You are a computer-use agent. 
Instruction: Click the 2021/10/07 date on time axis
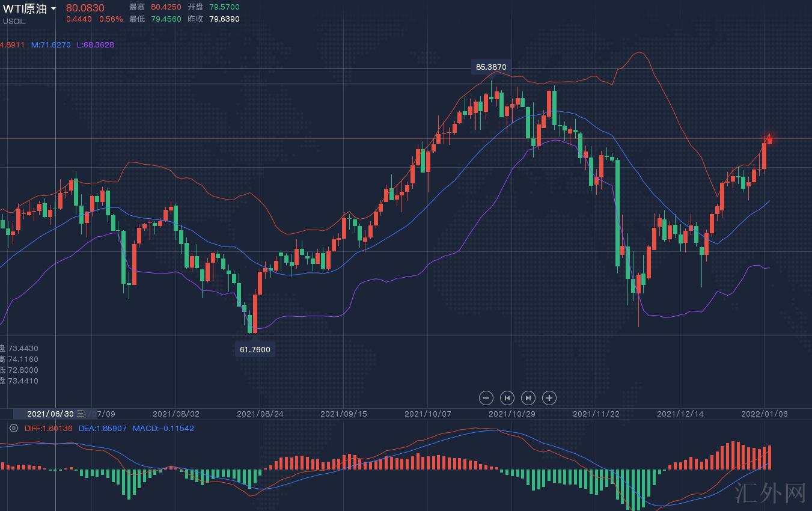tap(427, 414)
